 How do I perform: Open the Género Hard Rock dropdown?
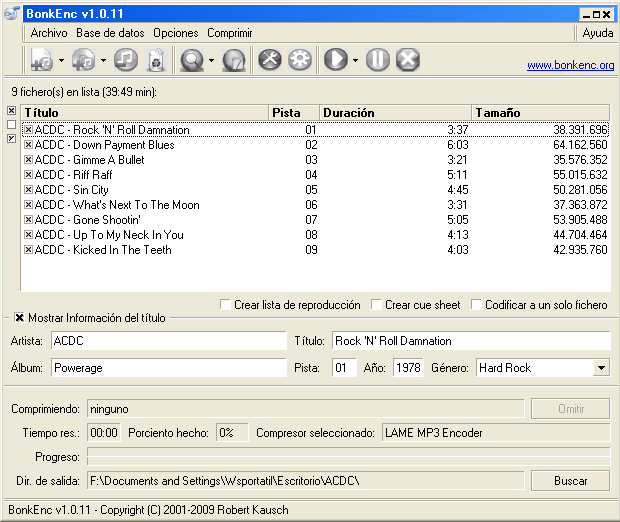coord(601,368)
